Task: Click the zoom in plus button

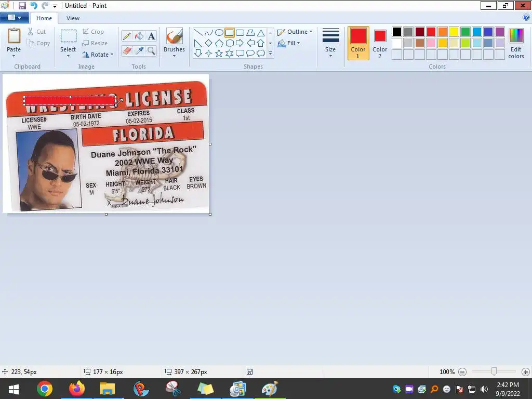Action: coord(526,372)
